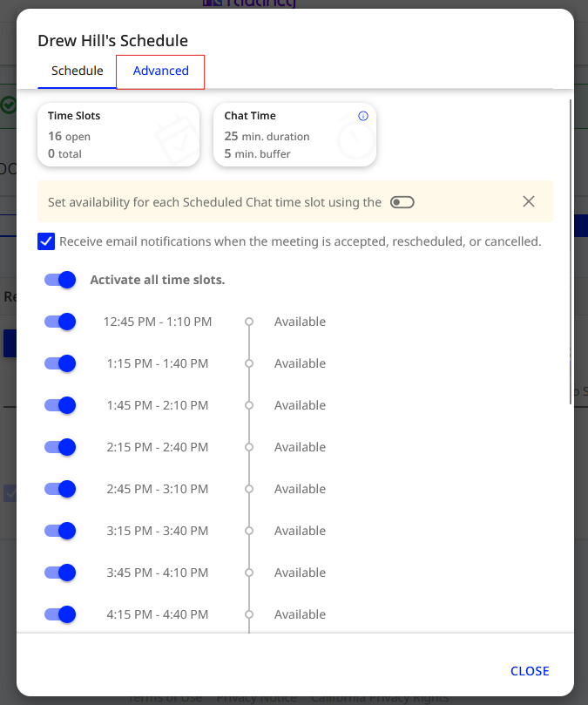Click the CLOSE button
Viewport: 588px width, 705px height.
pyautogui.click(x=530, y=671)
